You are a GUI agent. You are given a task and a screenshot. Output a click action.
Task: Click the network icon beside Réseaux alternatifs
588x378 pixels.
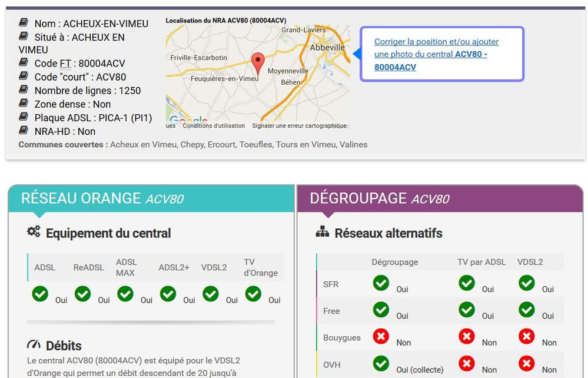323,232
